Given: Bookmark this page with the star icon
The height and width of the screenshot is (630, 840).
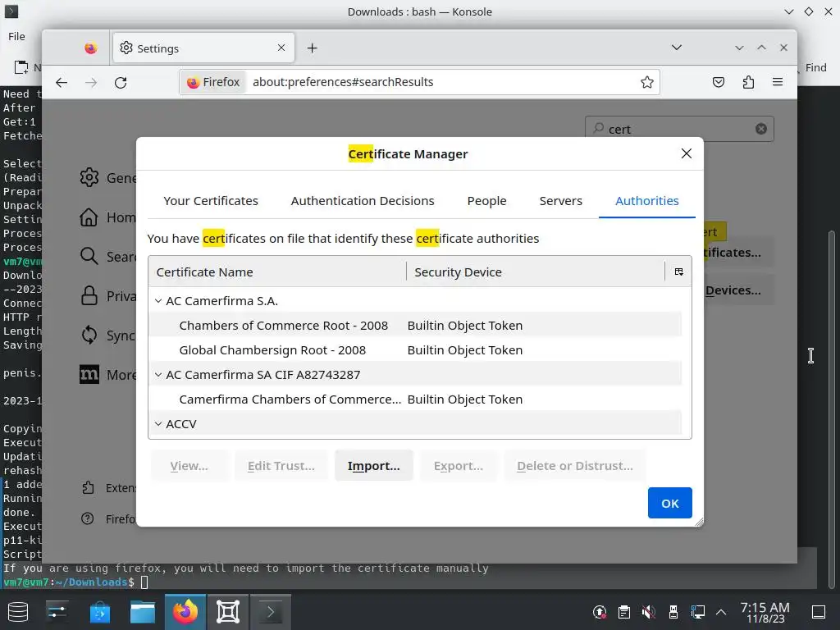Looking at the screenshot, I should [647, 82].
